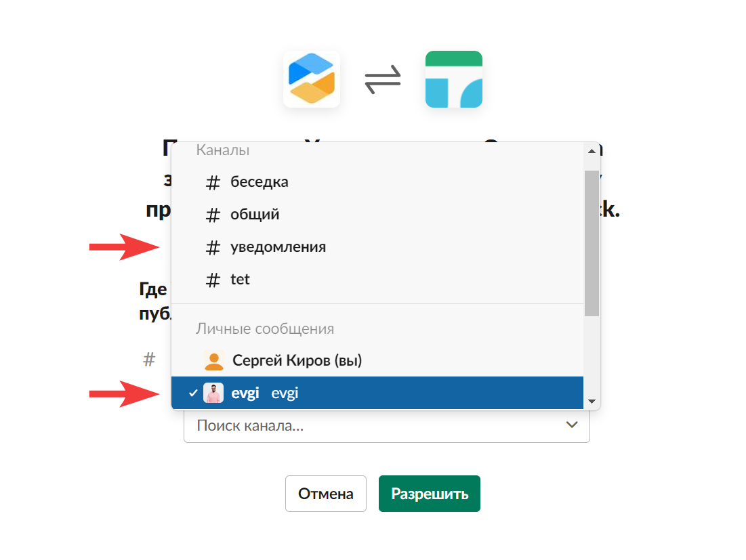Click the Каналы section header

[x=223, y=150]
